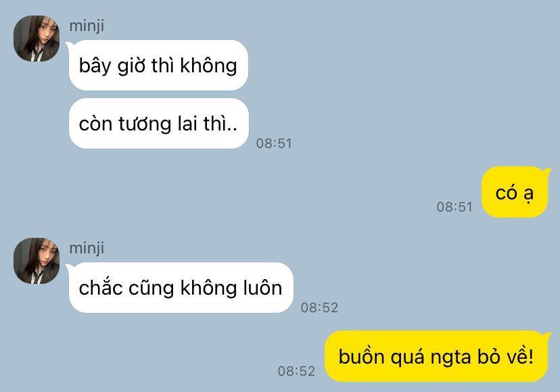The width and height of the screenshot is (560, 392).
Task: Tap the lower minji sender name
Action: (87, 248)
